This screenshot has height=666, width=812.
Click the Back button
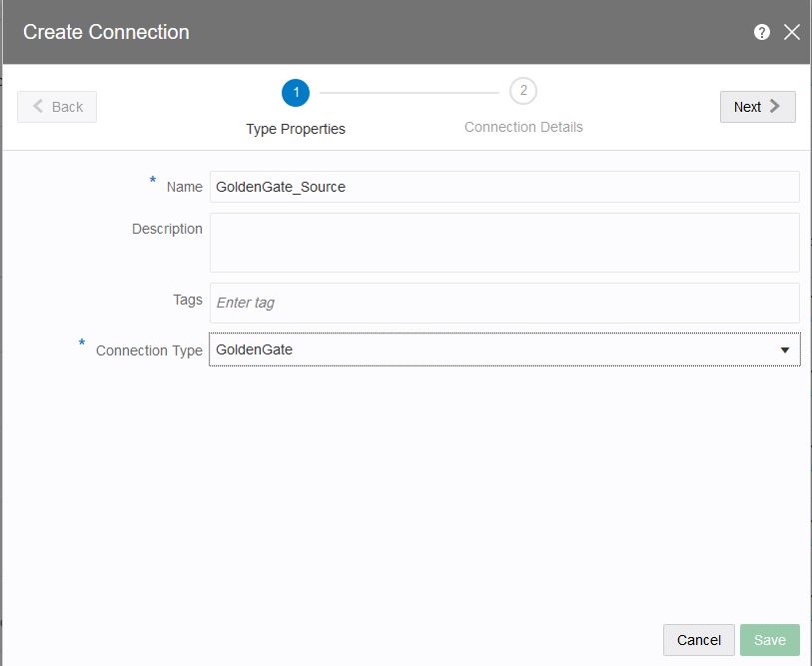click(x=57, y=107)
